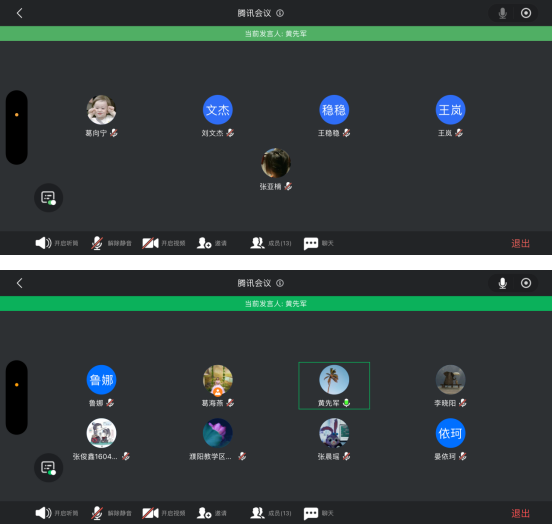Open the caption/notes round icon in upper meeting
This screenshot has height=524, width=552.
point(49,198)
